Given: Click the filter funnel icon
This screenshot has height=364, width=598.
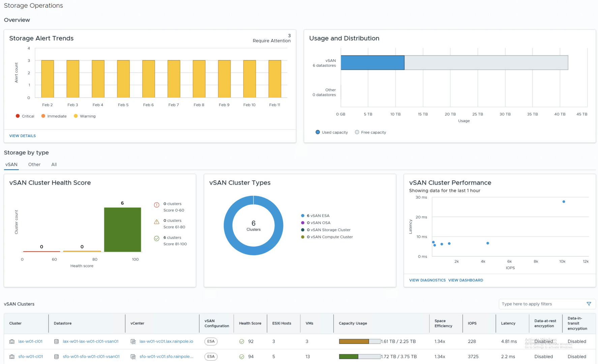Looking at the screenshot, I should pyautogui.click(x=589, y=304).
